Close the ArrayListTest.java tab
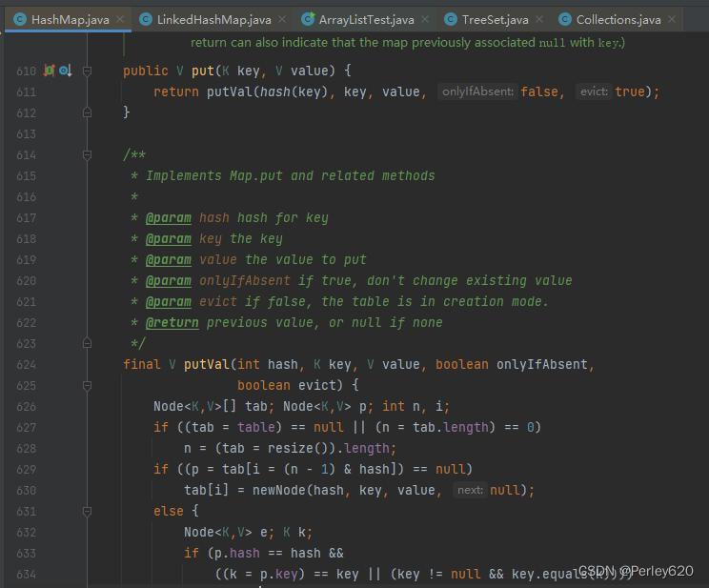This screenshot has height=588, width=709. pos(425,19)
